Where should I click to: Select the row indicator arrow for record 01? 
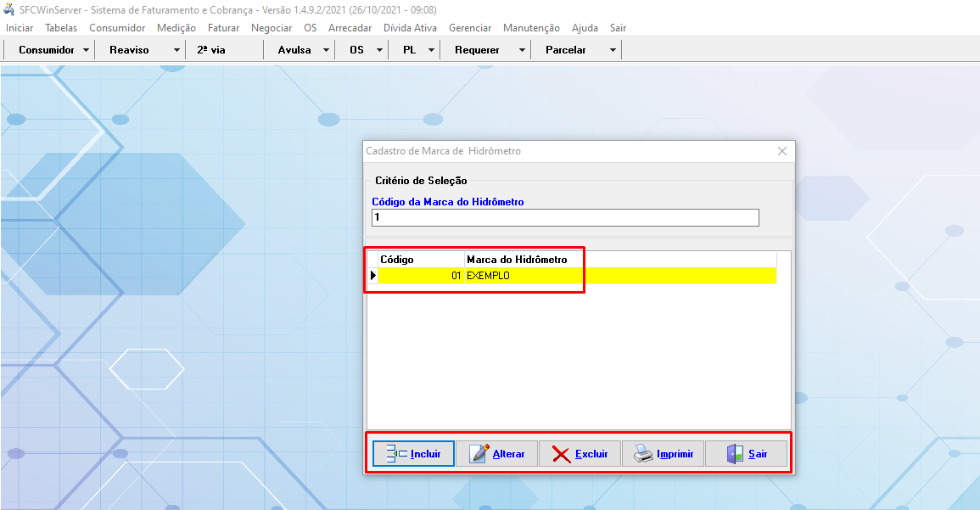tap(372, 275)
